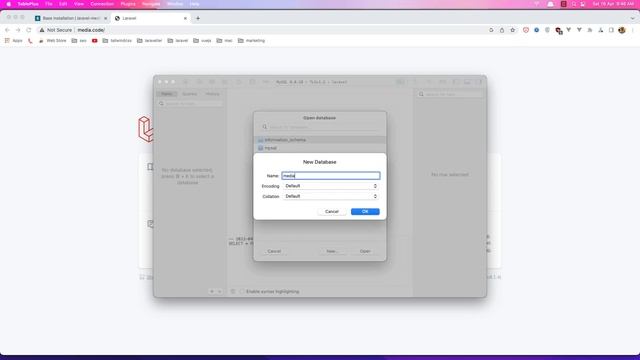This screenshot has height=360, width=640.
Task: Click the TablePlus sidebar item search field
Action: click(x=190, y=104)
